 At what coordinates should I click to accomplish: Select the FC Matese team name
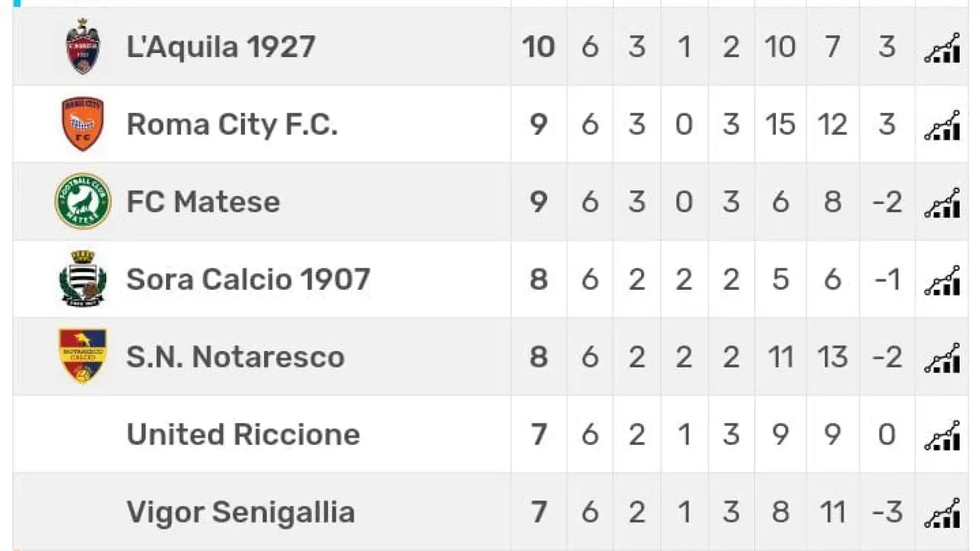(x=203, y=202)
